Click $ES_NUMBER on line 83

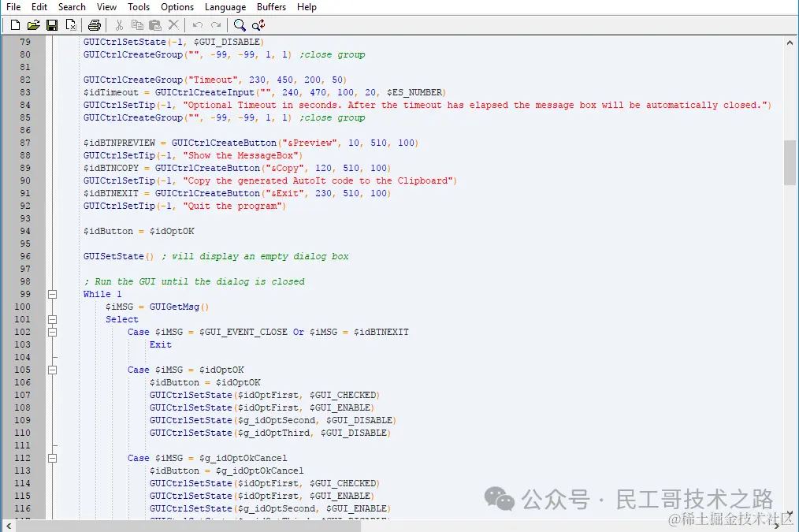(x=414, y=92)
